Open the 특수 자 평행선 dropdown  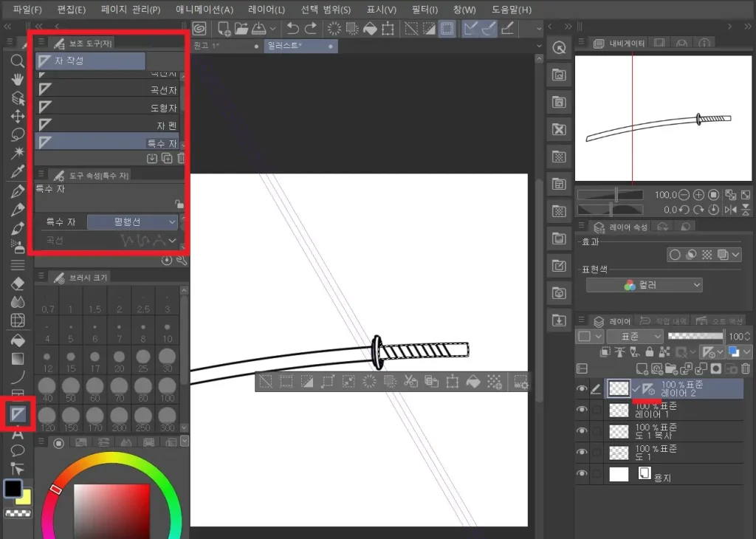coord(133,222)
